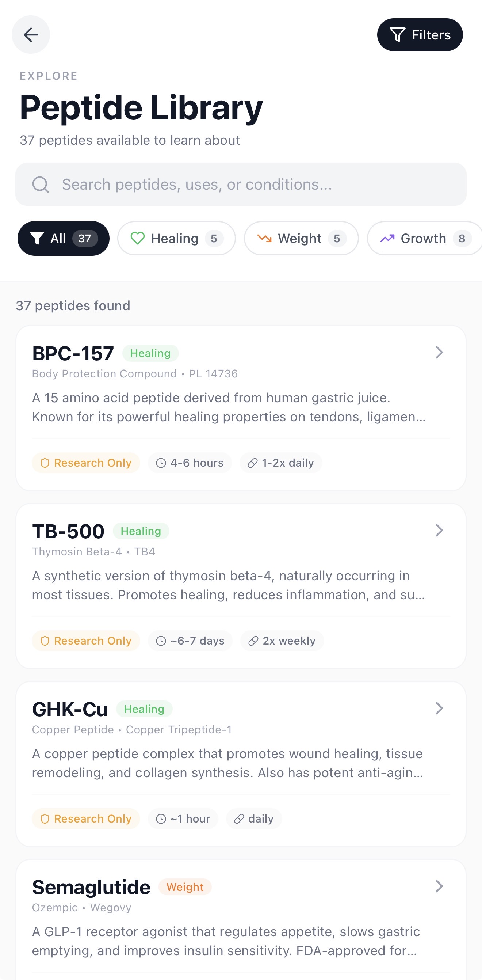Open the Filters panel

[x=420, y=35]
